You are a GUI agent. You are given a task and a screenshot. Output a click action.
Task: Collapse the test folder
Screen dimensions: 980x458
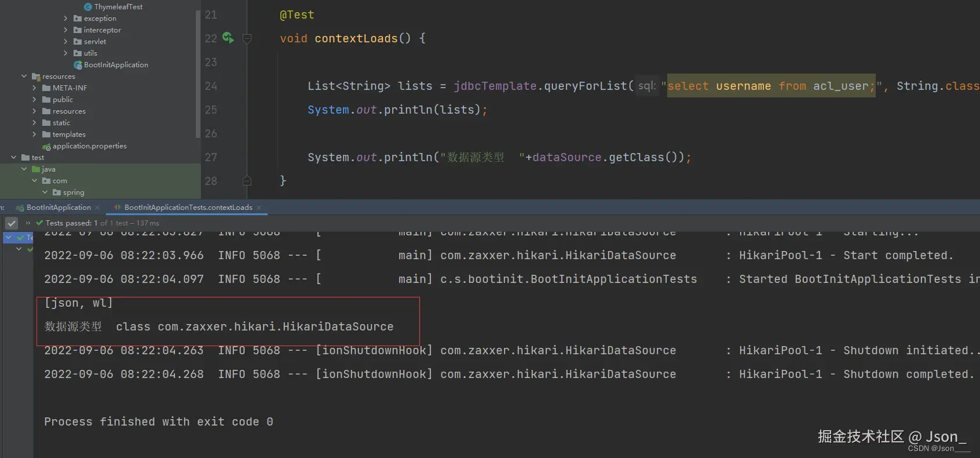pyautogui.click(x=13, y=157)
